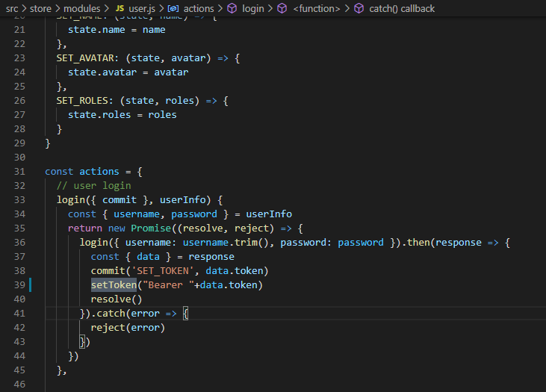
Task: Click 'userInfo' at end of line 34
Action: pos(269,214)
